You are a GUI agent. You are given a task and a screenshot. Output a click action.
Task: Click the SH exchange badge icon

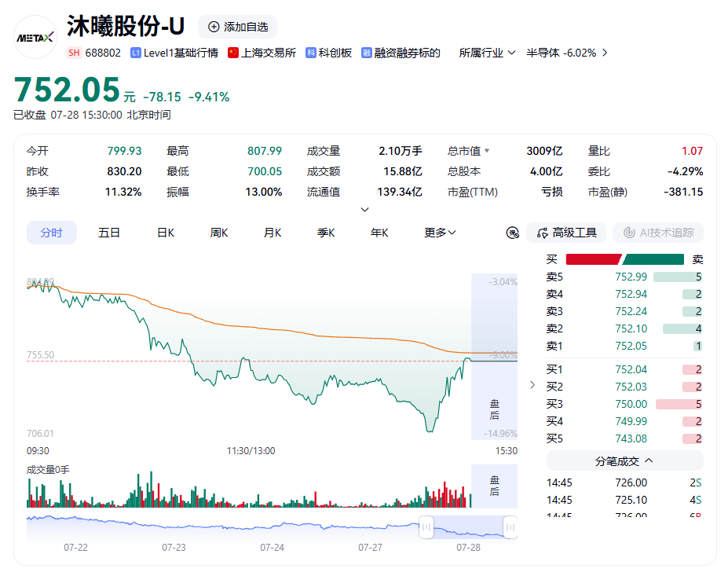point(74,53)
